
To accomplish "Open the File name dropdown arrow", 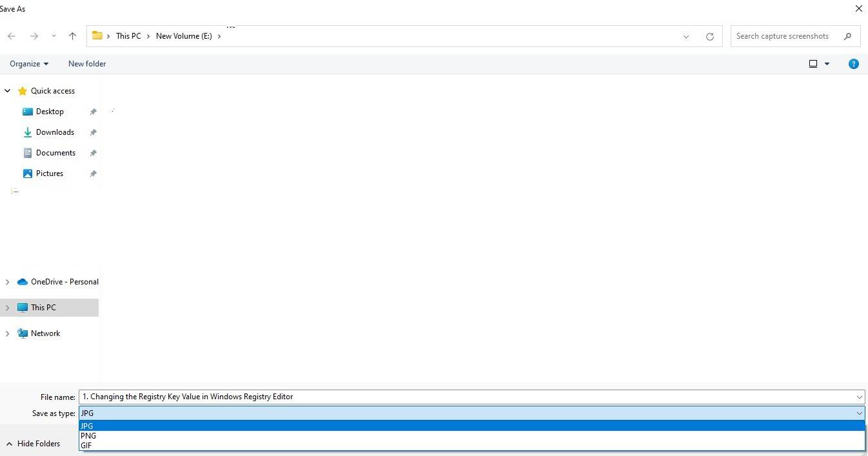I will coord(859,397).
